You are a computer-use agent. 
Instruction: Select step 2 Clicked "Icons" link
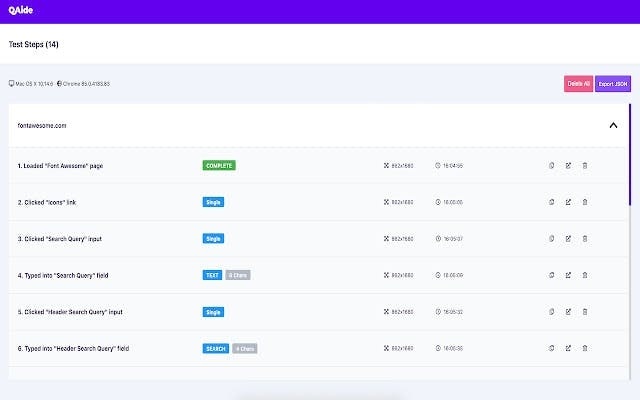[47, 202]
